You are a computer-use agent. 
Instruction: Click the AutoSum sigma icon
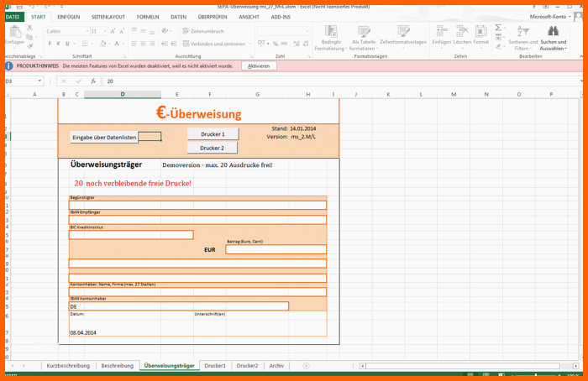pyautogui.click(x=498, y=28)
